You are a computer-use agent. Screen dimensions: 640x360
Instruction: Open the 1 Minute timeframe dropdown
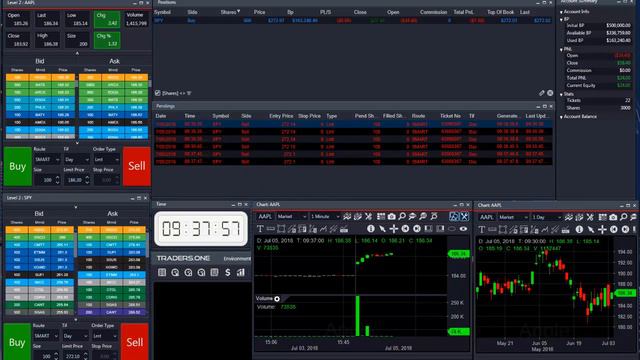[x=325, y=217]
